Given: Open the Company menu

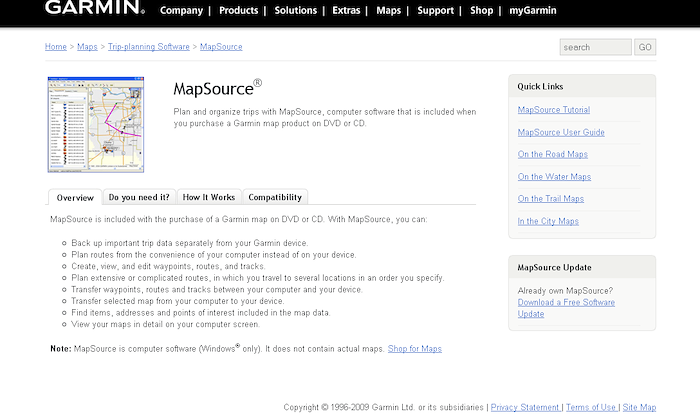Looking at the screenshot, I should click(181, 10).
